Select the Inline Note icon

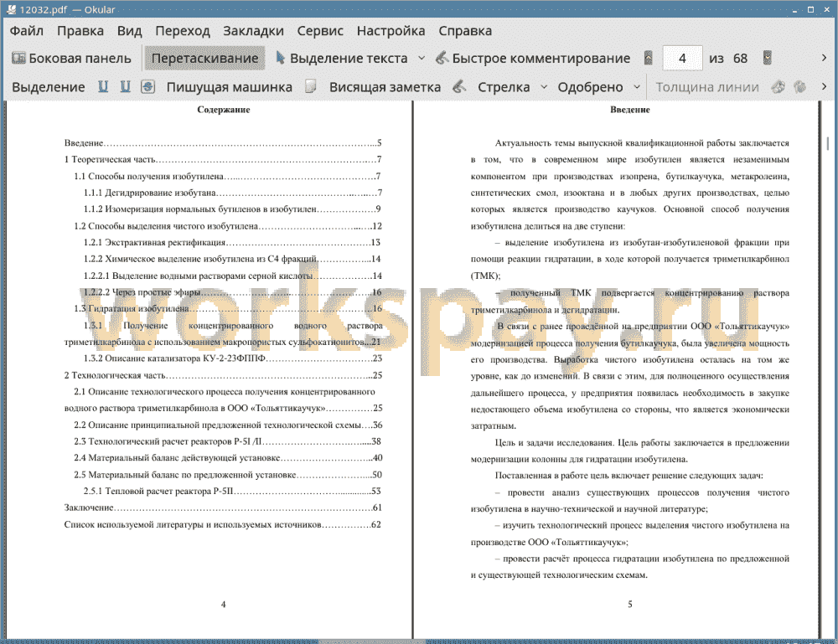[311, 86]
